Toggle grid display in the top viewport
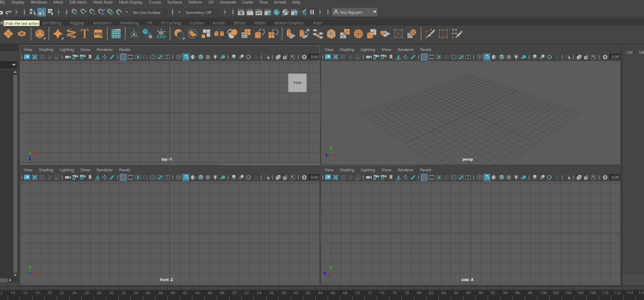This screenshot has height=300, width=644. [x=122, y=57]
